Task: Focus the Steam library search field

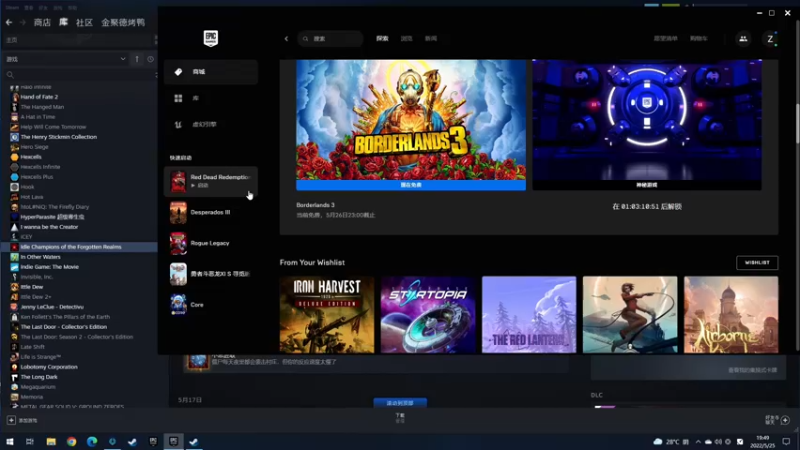Action: 79,75
